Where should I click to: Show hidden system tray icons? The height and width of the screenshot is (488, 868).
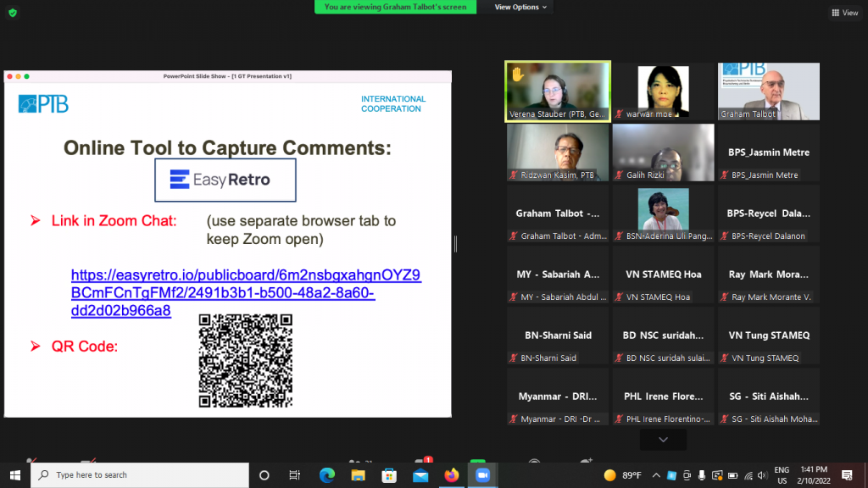[x=656, y=475]
